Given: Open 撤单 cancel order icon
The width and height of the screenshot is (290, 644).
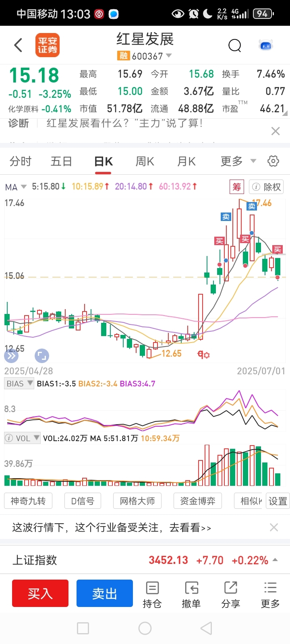Looking at the screenshot, I should click(x=191, y=594).
